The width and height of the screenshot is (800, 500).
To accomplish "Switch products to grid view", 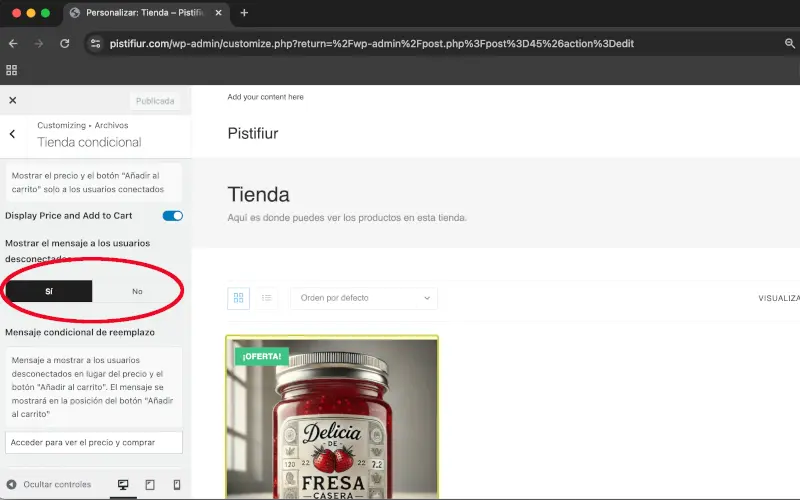I will pos(238,298).
